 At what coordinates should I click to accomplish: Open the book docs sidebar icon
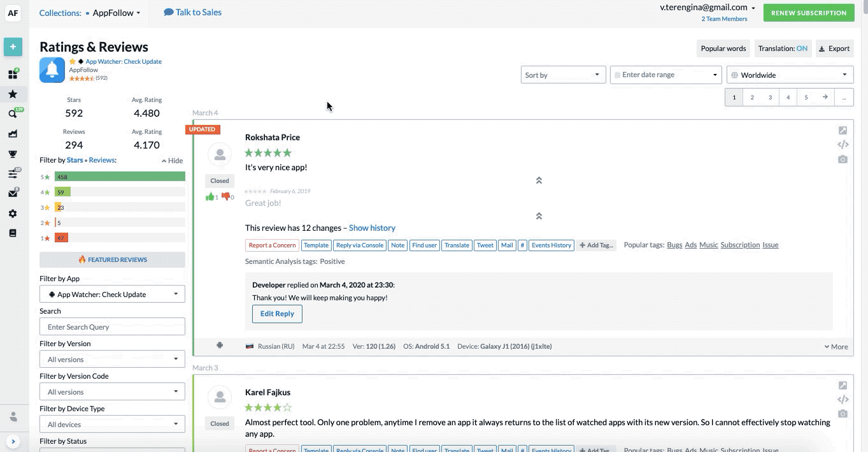13,233
